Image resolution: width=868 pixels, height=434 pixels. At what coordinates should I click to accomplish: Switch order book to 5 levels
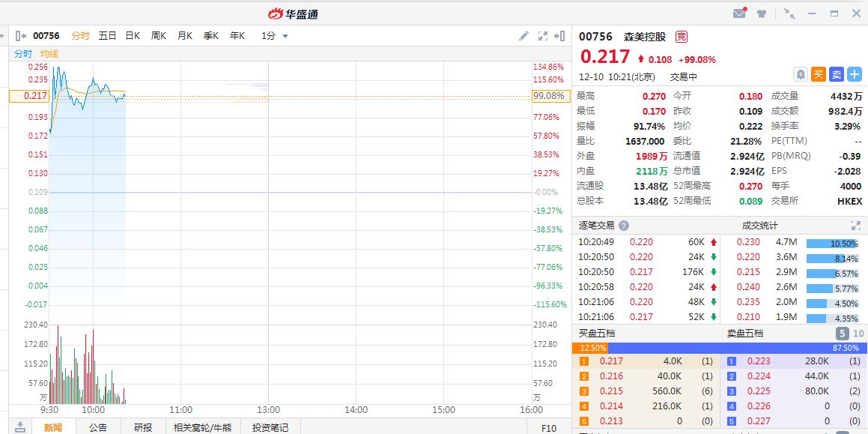[x=843, y=334]
